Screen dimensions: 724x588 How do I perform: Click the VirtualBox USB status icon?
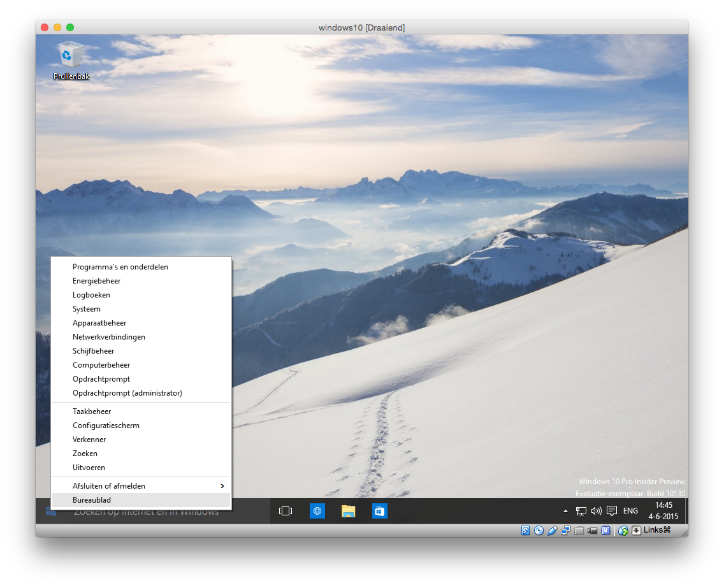(553, 531)
